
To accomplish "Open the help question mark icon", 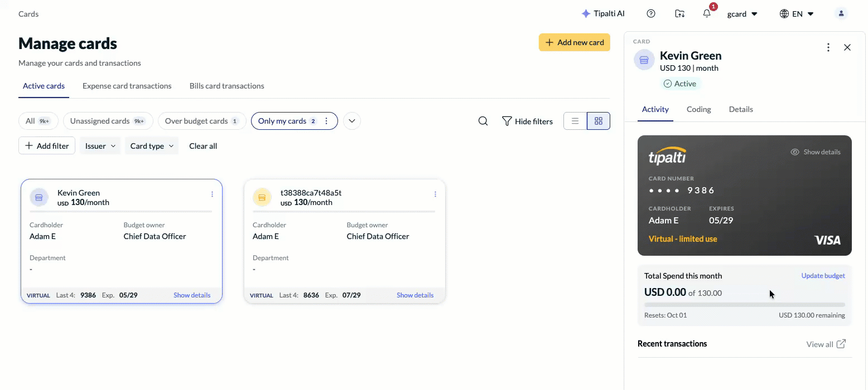I will (651, 14).
